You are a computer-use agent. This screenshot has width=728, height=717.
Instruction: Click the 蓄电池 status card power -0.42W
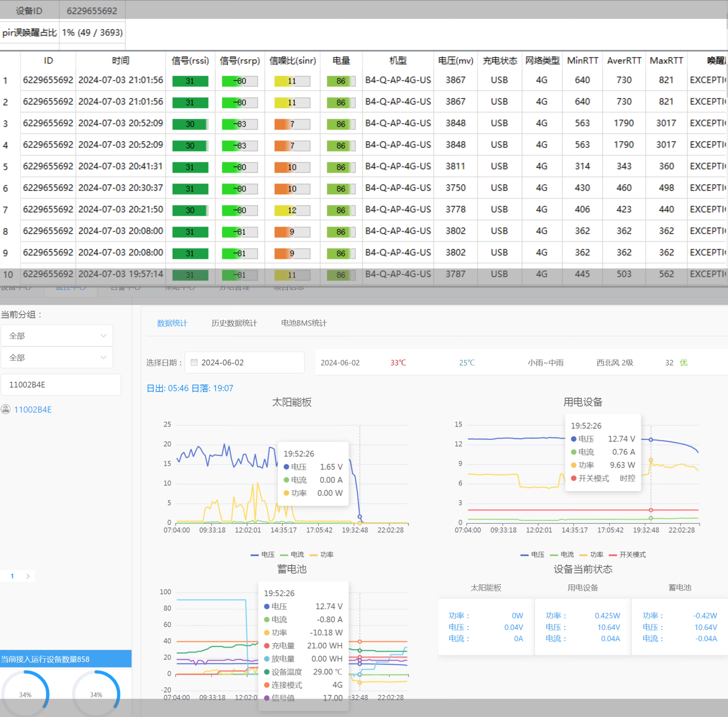pos(705,616)
